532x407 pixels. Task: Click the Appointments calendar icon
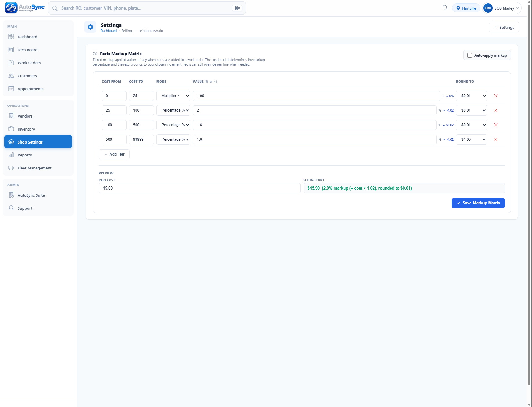click(x=11, y=89)
